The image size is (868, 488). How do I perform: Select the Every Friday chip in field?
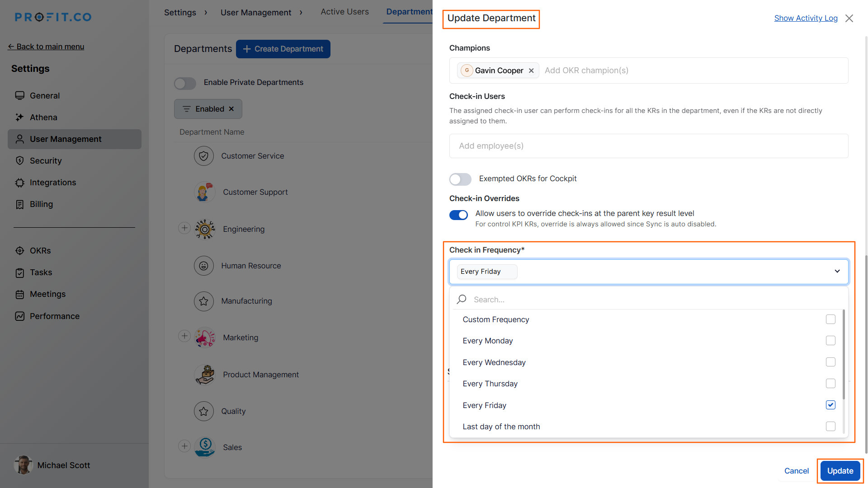[x=487, y=272]
